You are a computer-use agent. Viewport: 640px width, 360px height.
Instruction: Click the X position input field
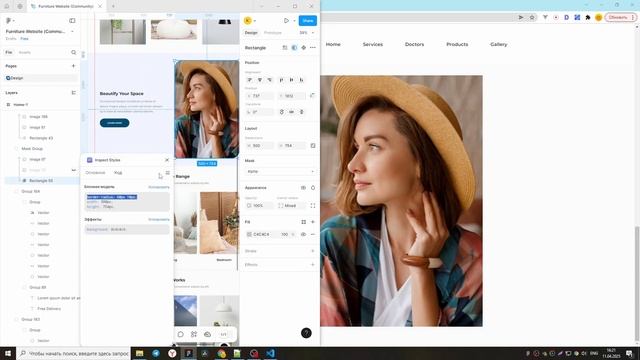260,96
